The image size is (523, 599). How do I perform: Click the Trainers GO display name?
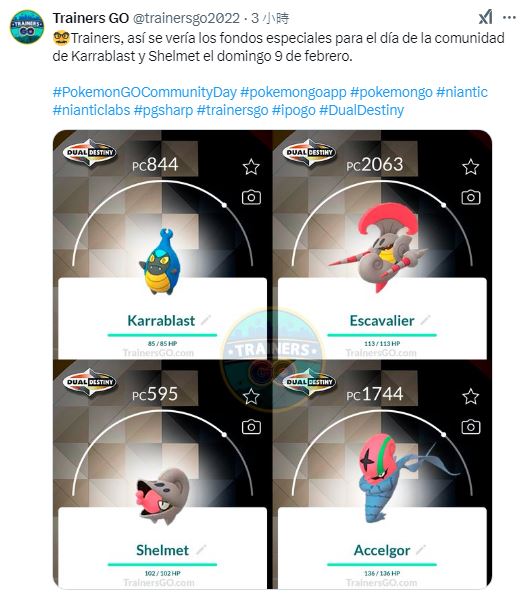[91, 18]
